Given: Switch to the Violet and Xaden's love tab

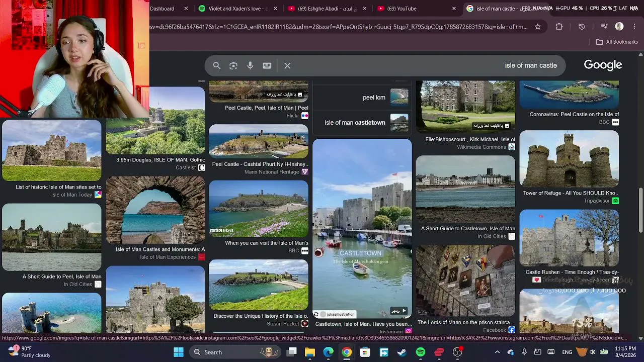Looking at the screenshot, I should [239, 9].
